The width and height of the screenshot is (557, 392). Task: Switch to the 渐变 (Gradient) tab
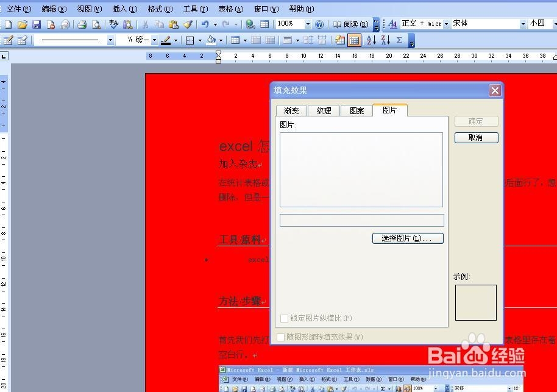pyautogui.click(x=292, y=110)
